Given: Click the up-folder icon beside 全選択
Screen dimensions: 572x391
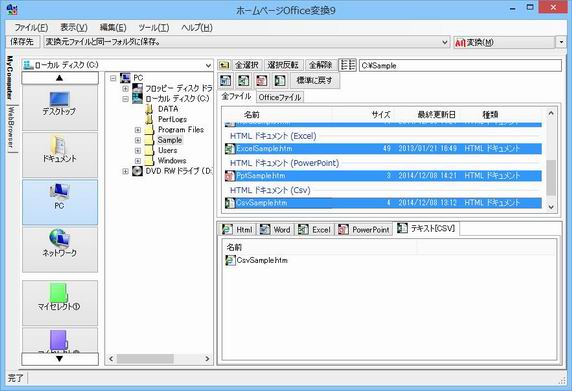Looking at the screenshot, I should 224,65.
